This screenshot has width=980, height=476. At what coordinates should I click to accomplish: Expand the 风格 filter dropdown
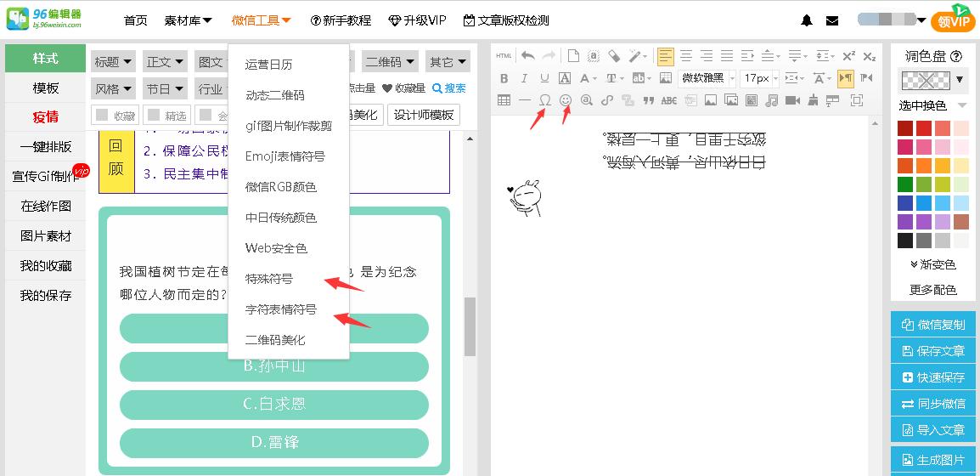pyautogui.click(x=113, y=88)
